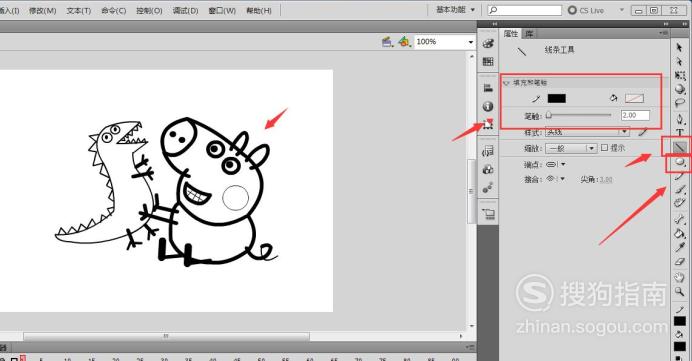Open the 窗口(W) menu
This screenshot has width=692, height=361.
[x=222, y=10]
